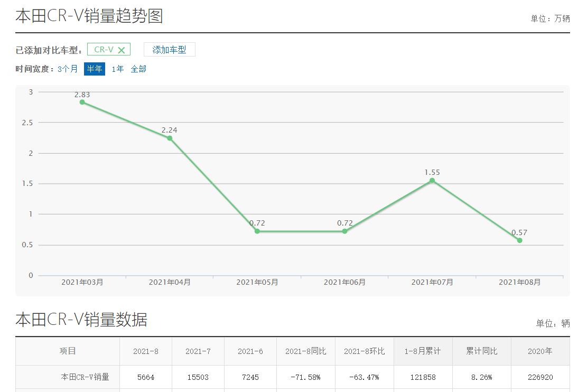Image resolution: width=578 pixels, height=392 pixels.
Task: Click the 2021年06月 axis label
Action: (344, 282)
